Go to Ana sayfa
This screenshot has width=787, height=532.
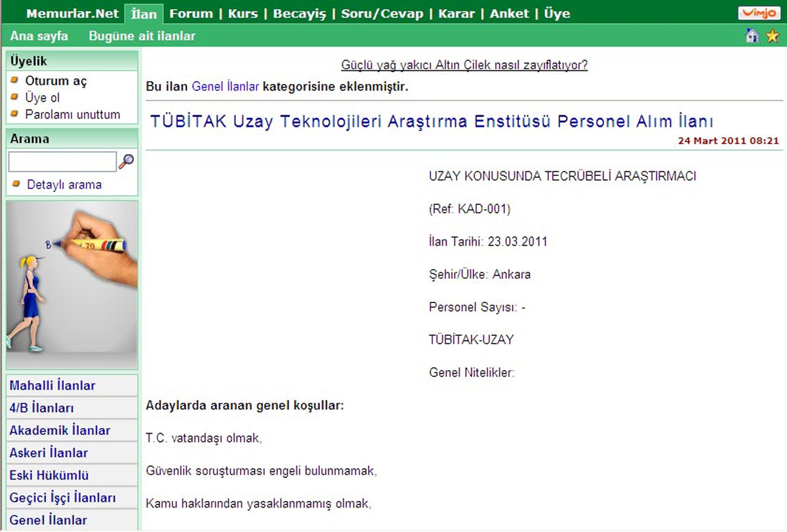39,36
